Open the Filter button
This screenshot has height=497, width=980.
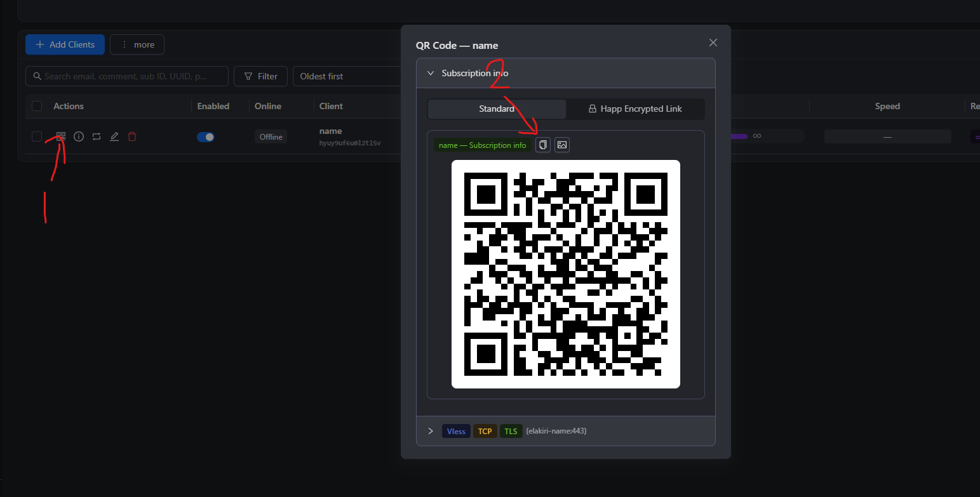point(260,76)
